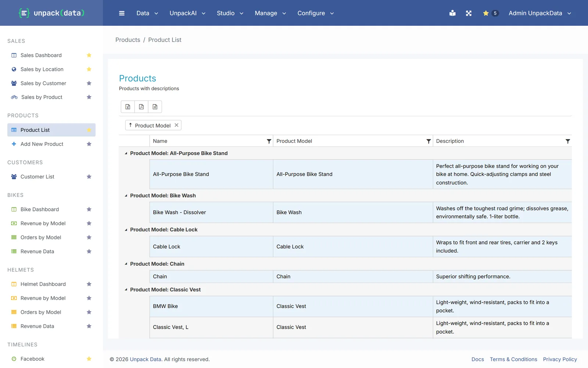Open Sales by Product page
The image size is (588, 368).
coord(42,97)
